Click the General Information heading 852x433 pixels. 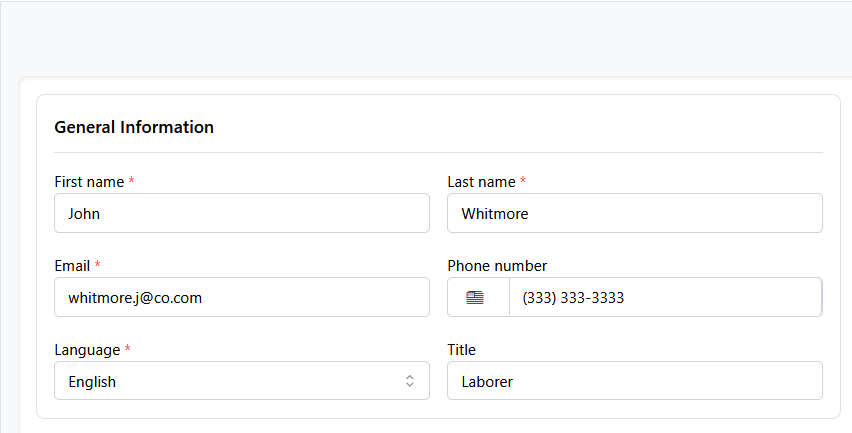point(134,127)
